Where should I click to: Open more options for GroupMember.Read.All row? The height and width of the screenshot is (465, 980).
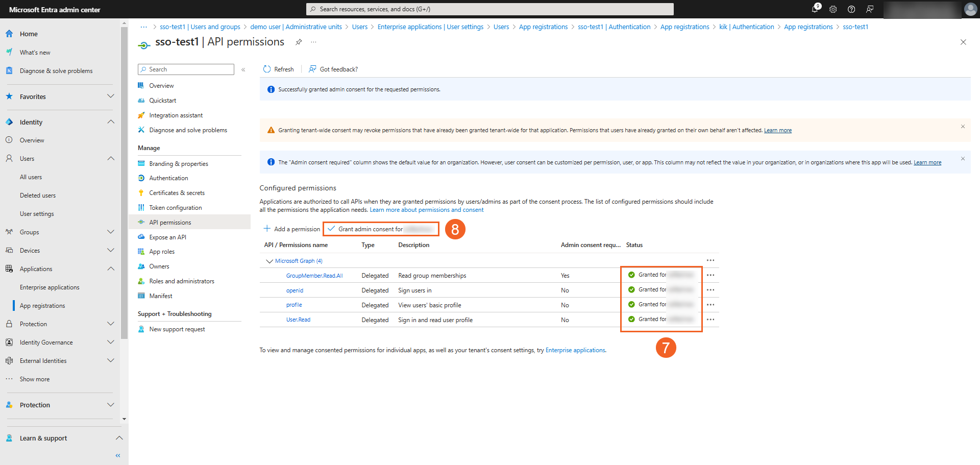point(710,275)
